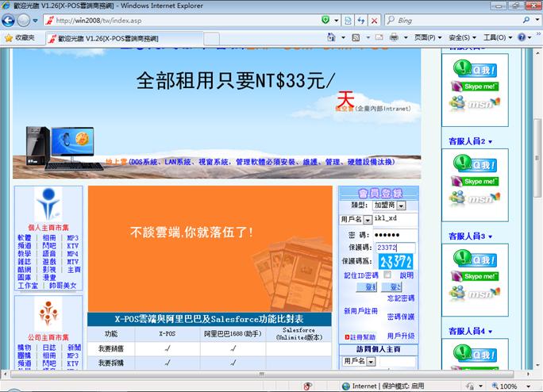Toggle the 記住ID密碼 checkbox
The width and height of the screenshot is (543, 392).
point(388,275)
